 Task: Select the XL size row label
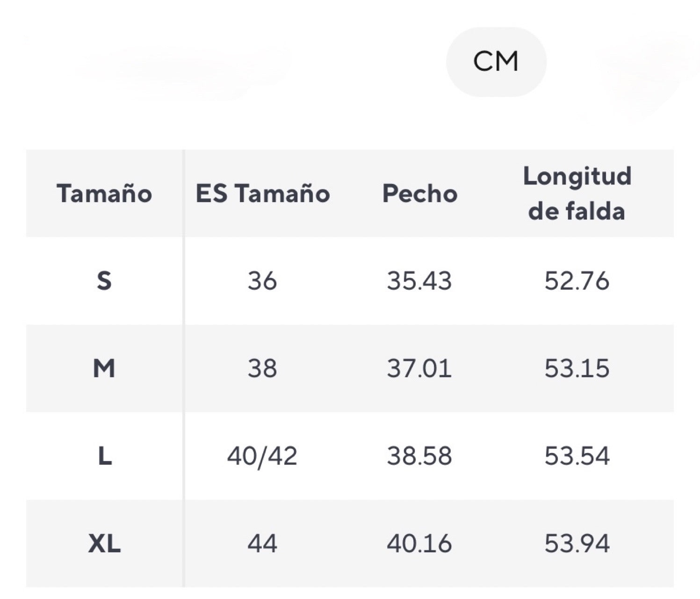(104, 543)
